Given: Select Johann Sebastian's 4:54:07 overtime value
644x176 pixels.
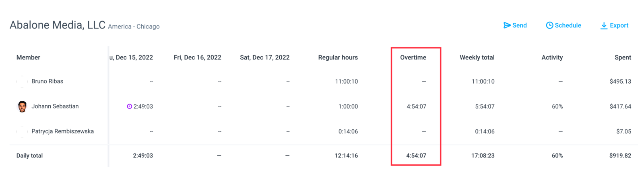Looking at the screenshot, I should [416, 106].
